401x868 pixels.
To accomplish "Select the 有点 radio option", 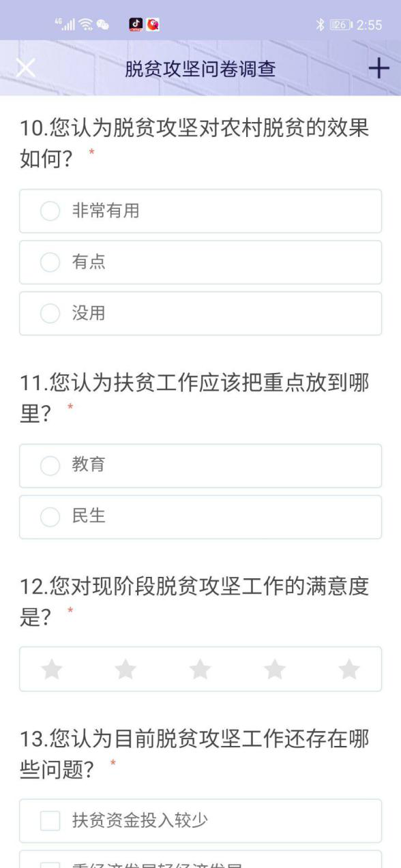I will [200, 263].
